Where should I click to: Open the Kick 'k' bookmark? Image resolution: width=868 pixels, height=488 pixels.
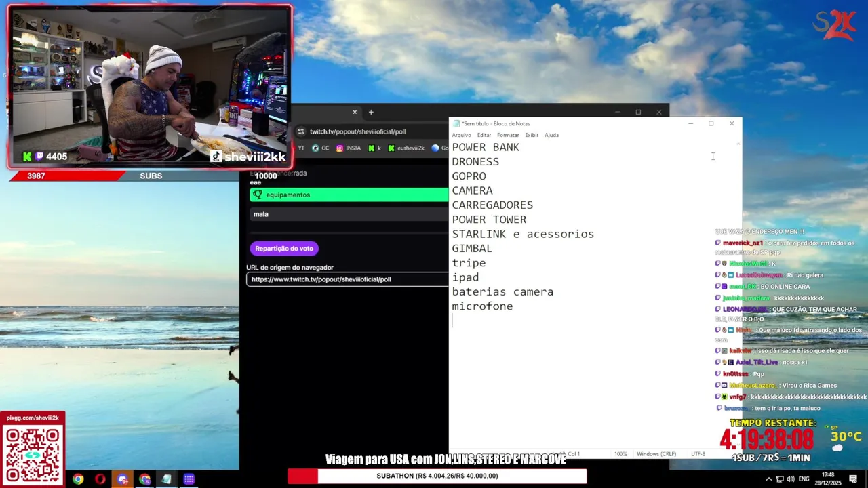pyautogui.click(x=374, y=148)
